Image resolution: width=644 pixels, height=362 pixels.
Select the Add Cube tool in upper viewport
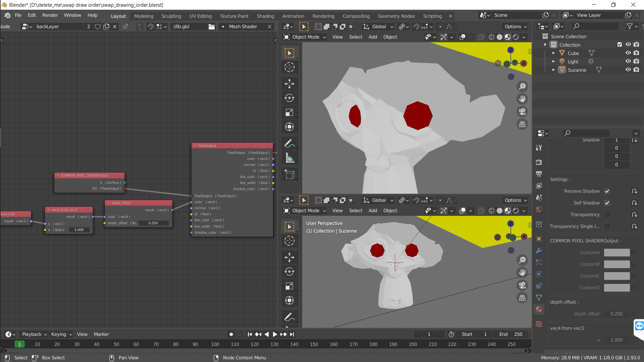289,175
